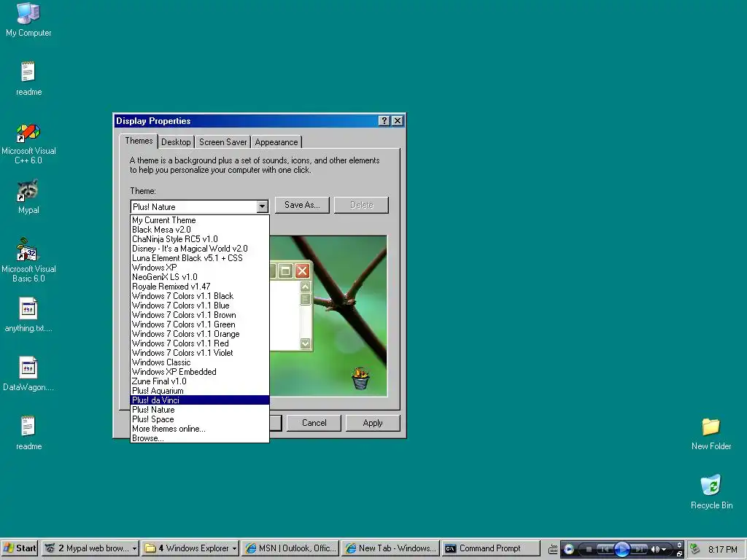This screenshot has width=747, height=560.
Task: Choose Zune Final v1.0 theme
Action: tap(200, 381)
